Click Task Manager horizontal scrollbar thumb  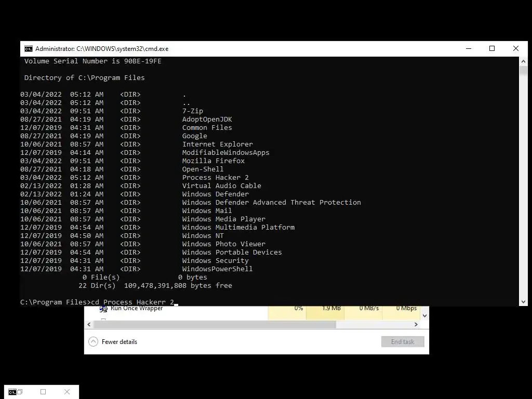(x=215, y=324)
